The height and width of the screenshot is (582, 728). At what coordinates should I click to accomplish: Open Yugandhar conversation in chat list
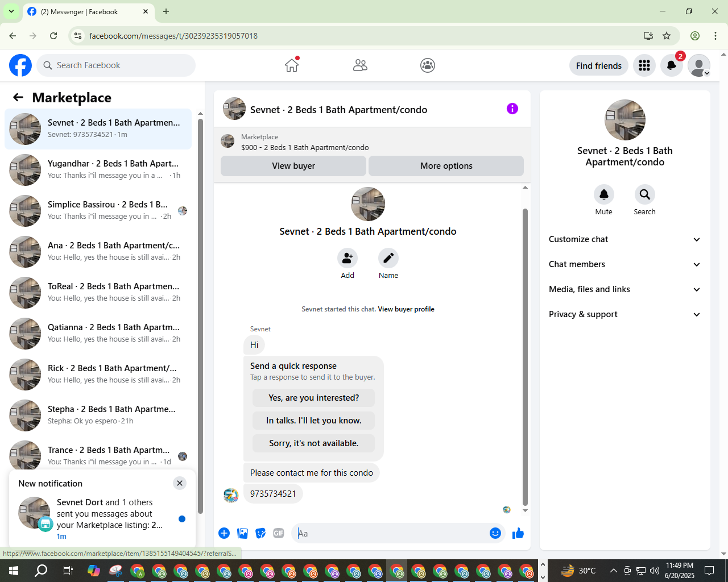tap(98, 170)
